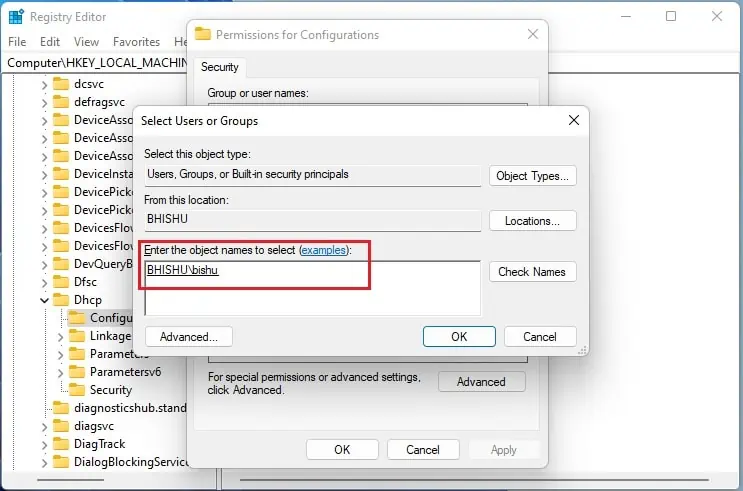Collapse the Dhcp registry key
The width and height of the screenshot is (743, 491).
coord(44,300)
